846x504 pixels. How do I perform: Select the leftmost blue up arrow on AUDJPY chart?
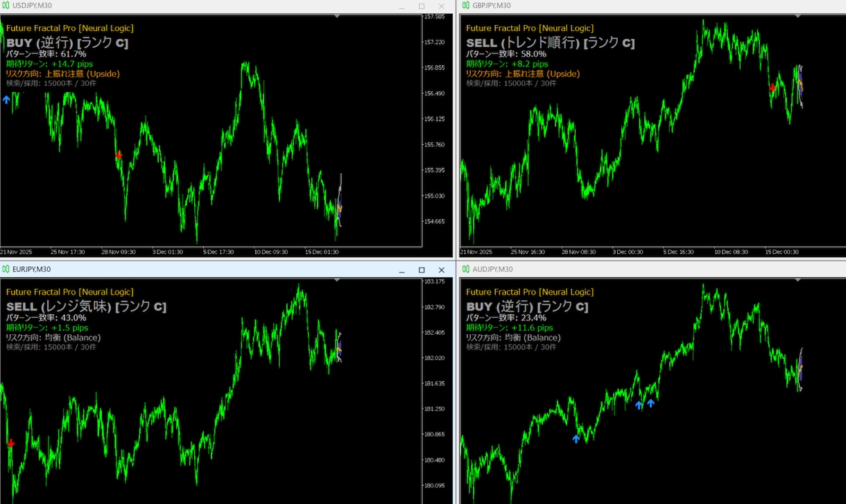(x=576, y=438)
